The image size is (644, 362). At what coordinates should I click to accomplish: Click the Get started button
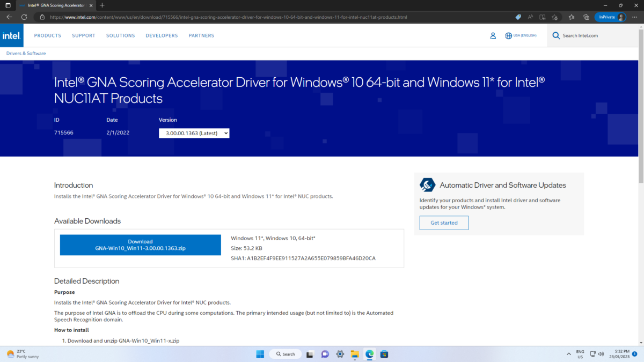444,223
